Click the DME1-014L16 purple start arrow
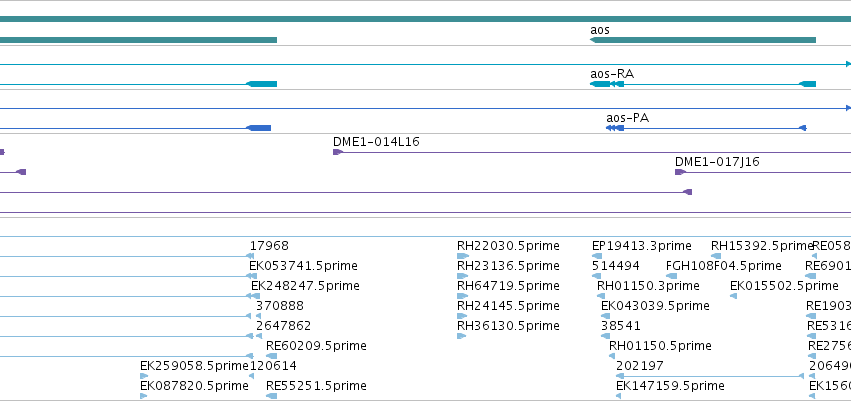Image resolution: width=851 pixels, height=401 pixels. coord(338,152)
